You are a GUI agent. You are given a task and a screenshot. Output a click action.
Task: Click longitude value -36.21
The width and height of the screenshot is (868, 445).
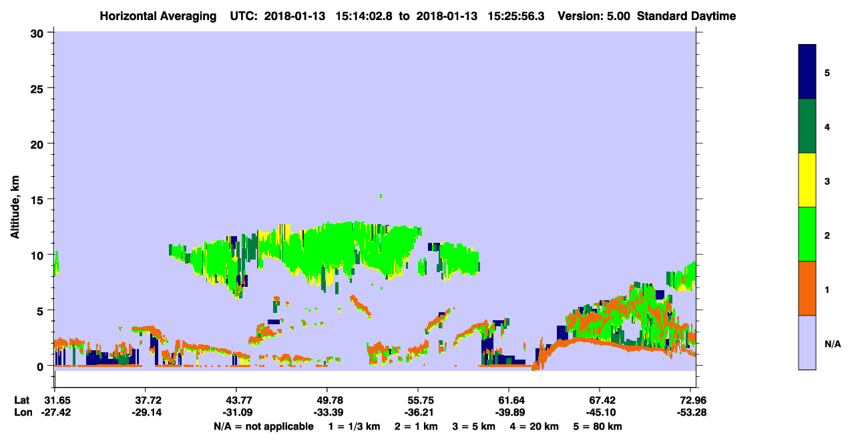tap(418, 412)
